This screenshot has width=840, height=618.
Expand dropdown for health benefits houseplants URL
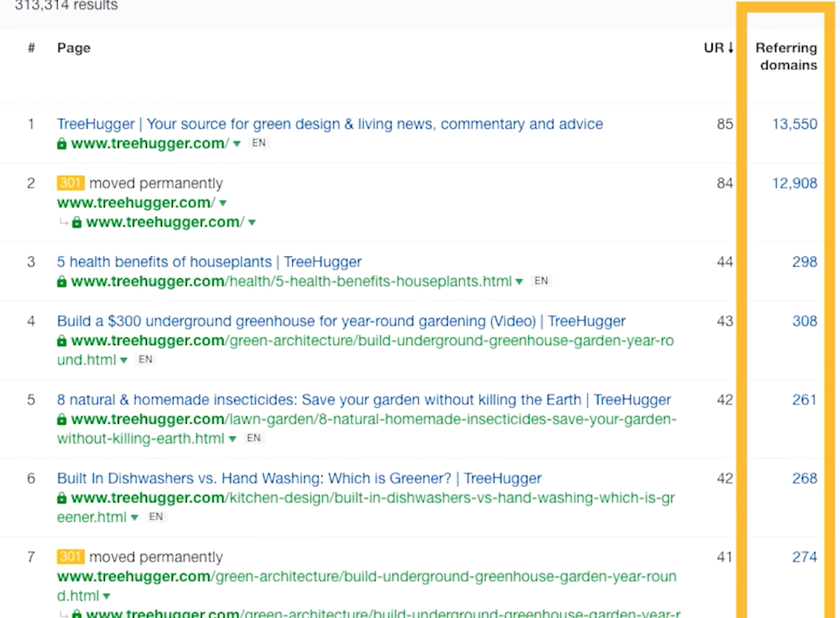tap(519, 282)
